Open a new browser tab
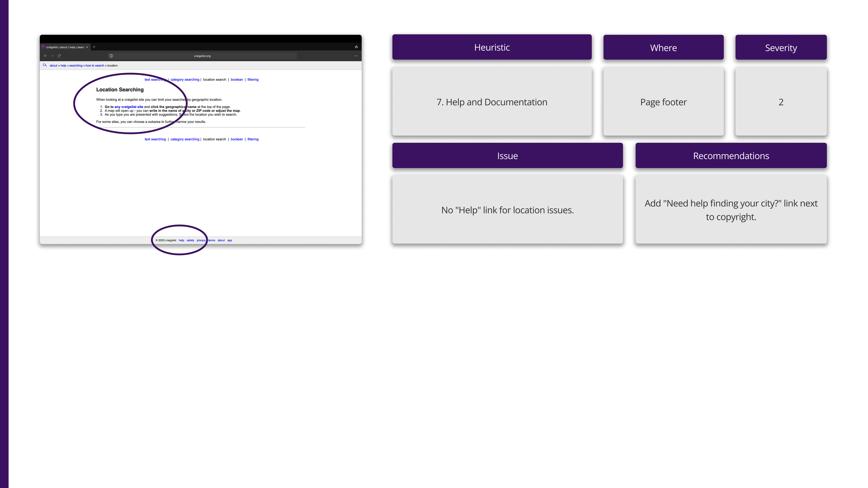This screenshot has height=488, width=868. pos(94,47)
